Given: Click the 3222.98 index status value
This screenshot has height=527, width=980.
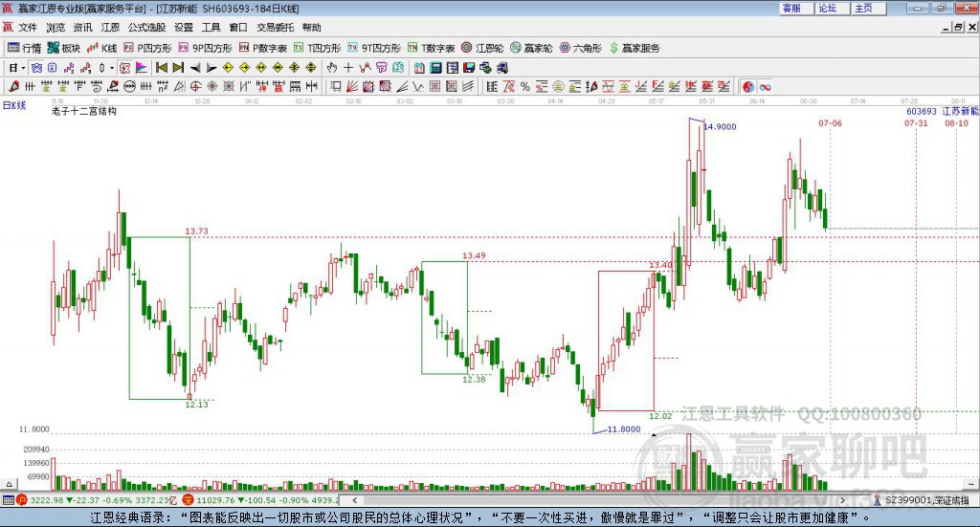Looking at the screenshot, I should [x=46, y=500].
